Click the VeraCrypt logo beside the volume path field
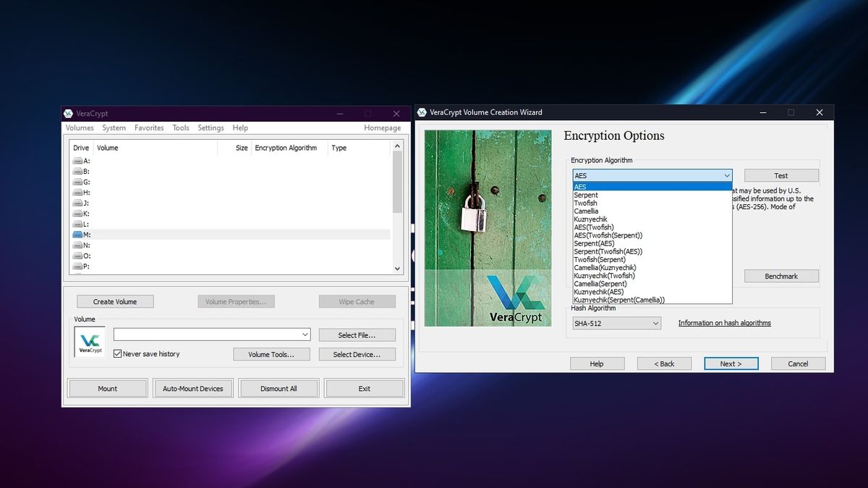 tap(89, 341)
